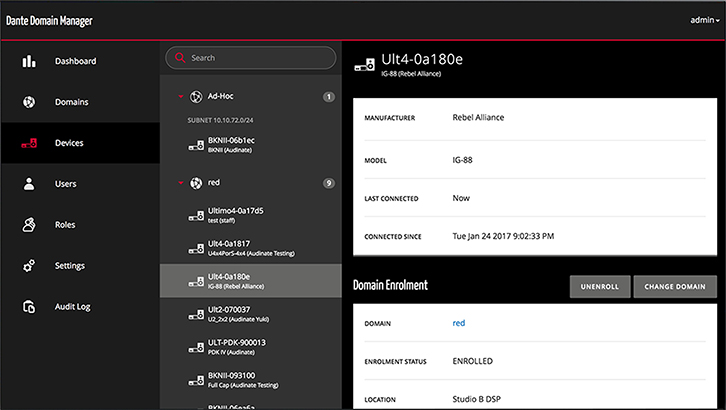The image size is (726, 410).
Task: Click the red domain globe icon
Action: [x=196, y=183]
